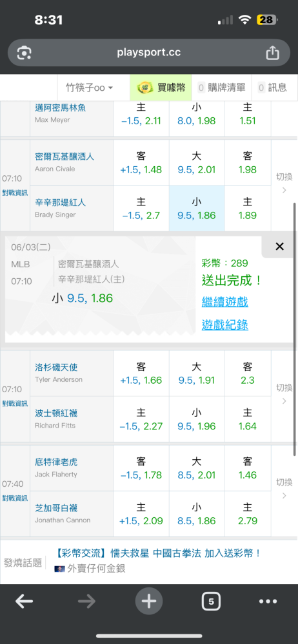Open the tab switcher showing 5 tabs
This screenshot has width=298, height=644.
tap(211, 601)
